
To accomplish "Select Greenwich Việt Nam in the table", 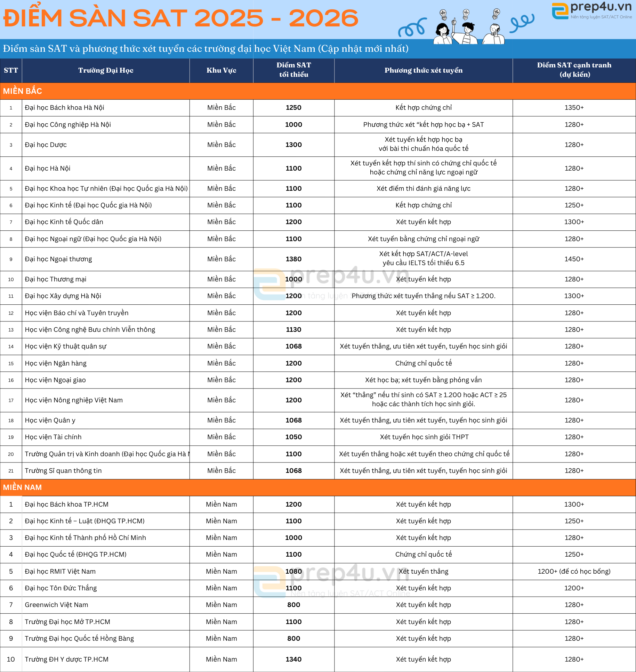I will click(56, 605).
